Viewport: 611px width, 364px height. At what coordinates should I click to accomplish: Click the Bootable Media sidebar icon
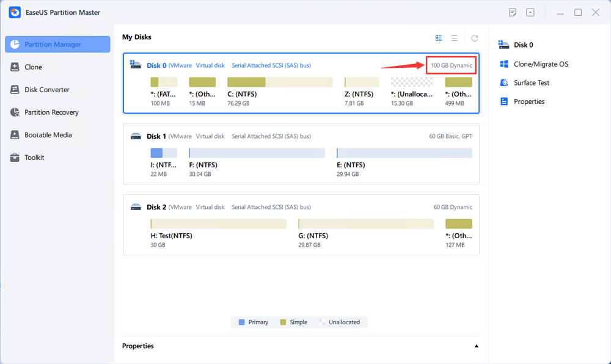15,135
